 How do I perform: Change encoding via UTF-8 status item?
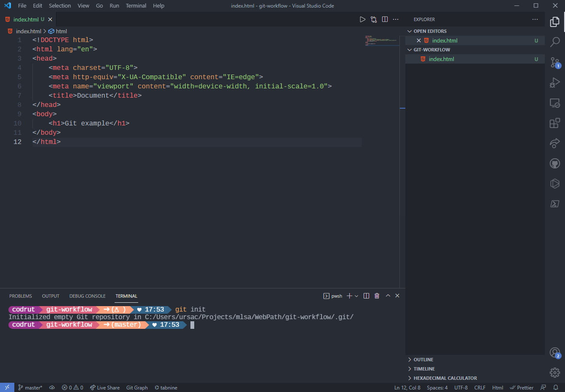461,387
